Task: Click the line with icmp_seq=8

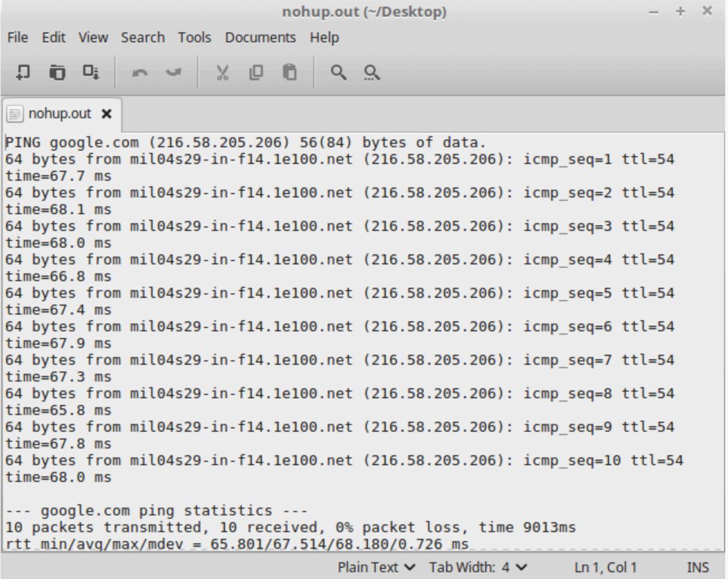Action: [x=340, y=393]
